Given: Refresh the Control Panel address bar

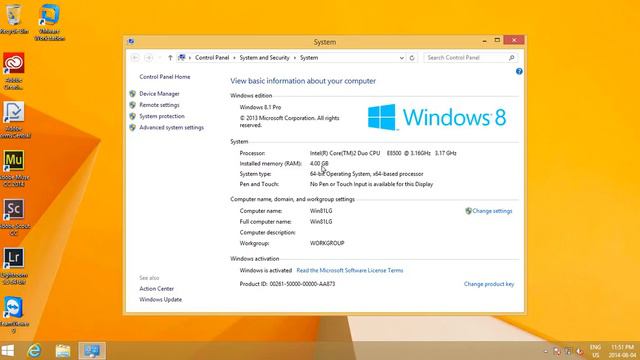Looking at the screenshot, I should click(x=412, y=58).
